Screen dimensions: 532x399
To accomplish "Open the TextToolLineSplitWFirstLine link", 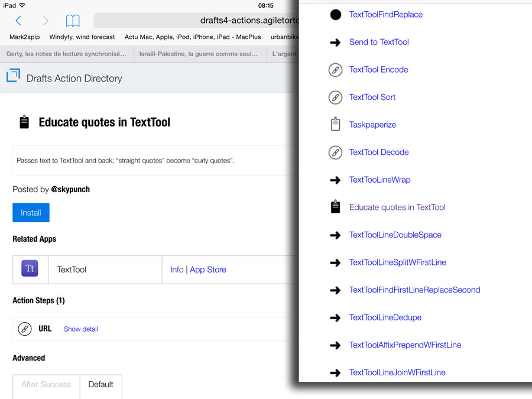I will (x=398, y=262).
